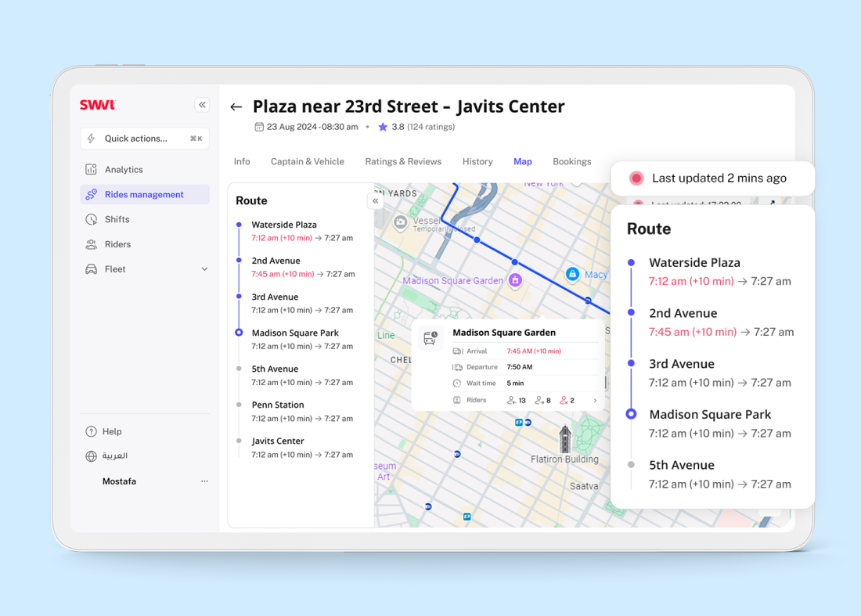The image size is (861, 616).
Task: Click the Macy's shopping map pin
Action: [572, 273]
